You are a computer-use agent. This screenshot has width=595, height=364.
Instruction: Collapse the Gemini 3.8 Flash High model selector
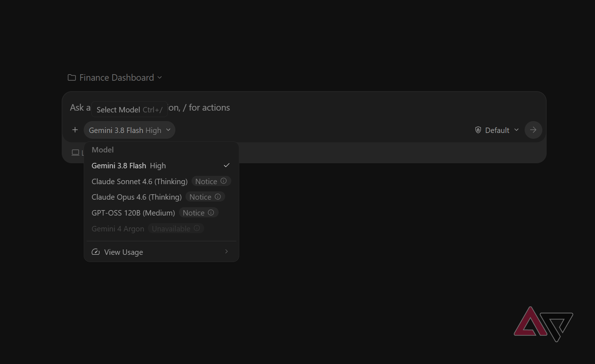point(130,130)
